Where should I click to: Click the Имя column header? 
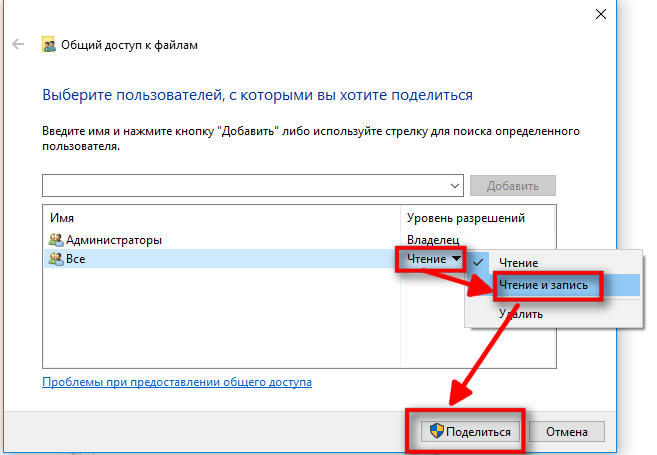click(62, 218)
